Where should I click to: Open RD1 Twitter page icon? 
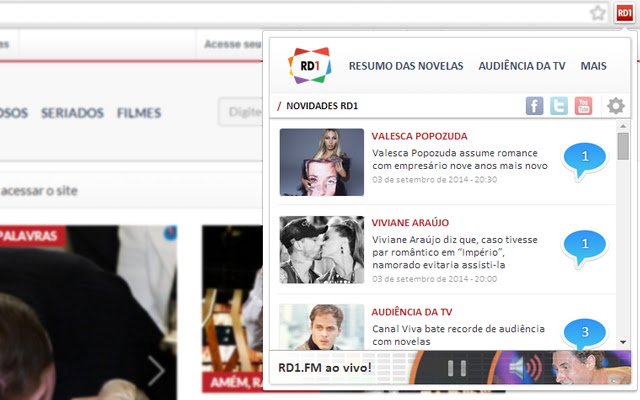click(x=559, y=106)
